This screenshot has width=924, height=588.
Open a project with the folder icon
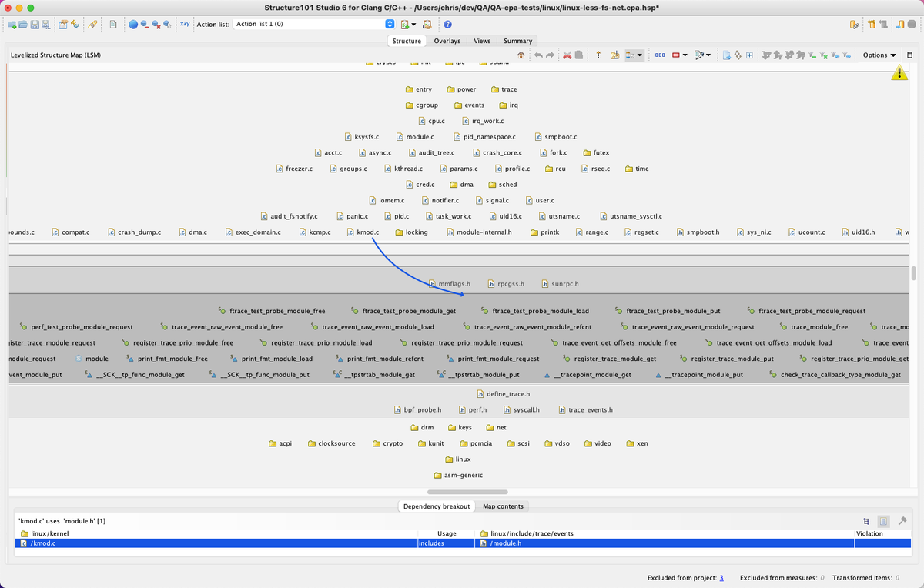[23, 24]
